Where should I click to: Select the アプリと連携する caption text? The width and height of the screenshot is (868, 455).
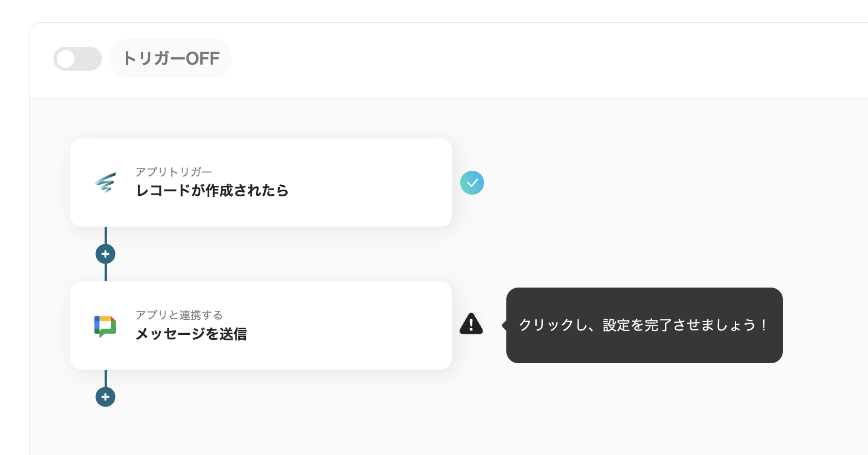coord(179,315)
